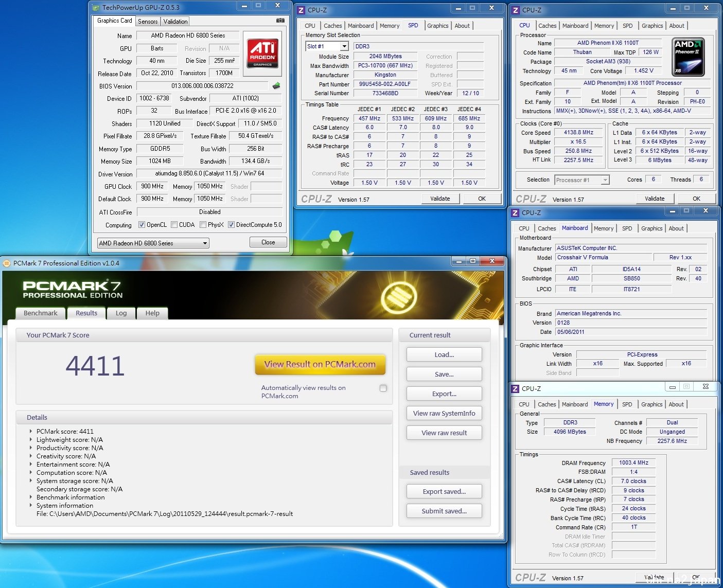The height and width of the screenshot is (588, 723).
Task: Click Submit saved... button
Action: click(x=444, y=511)
